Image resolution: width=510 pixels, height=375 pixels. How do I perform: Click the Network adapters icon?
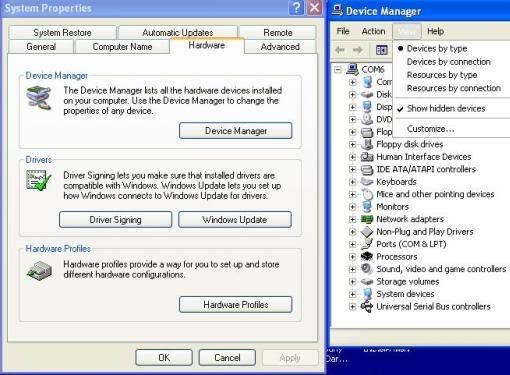(x=367, y=219)
